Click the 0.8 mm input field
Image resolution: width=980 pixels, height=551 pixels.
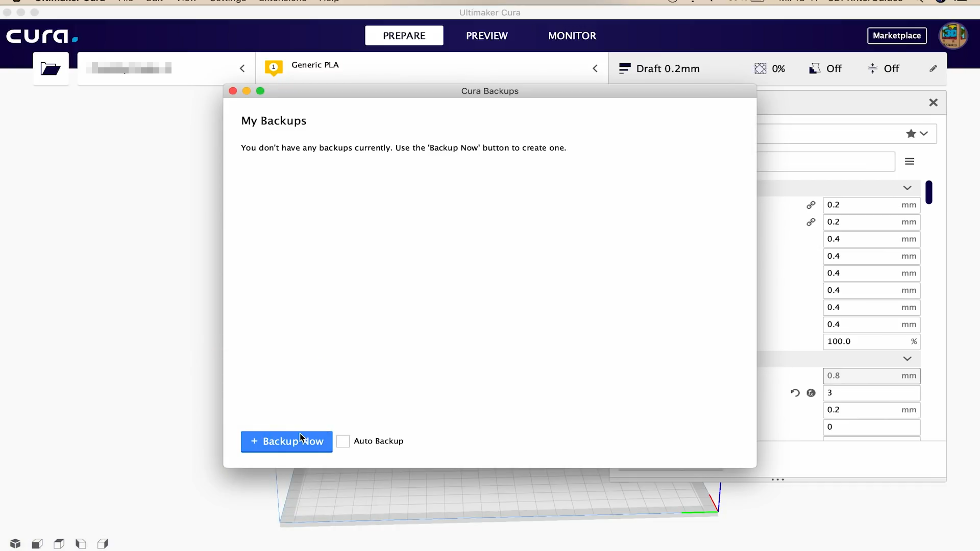pyautogui.click(x=871, y=376)
